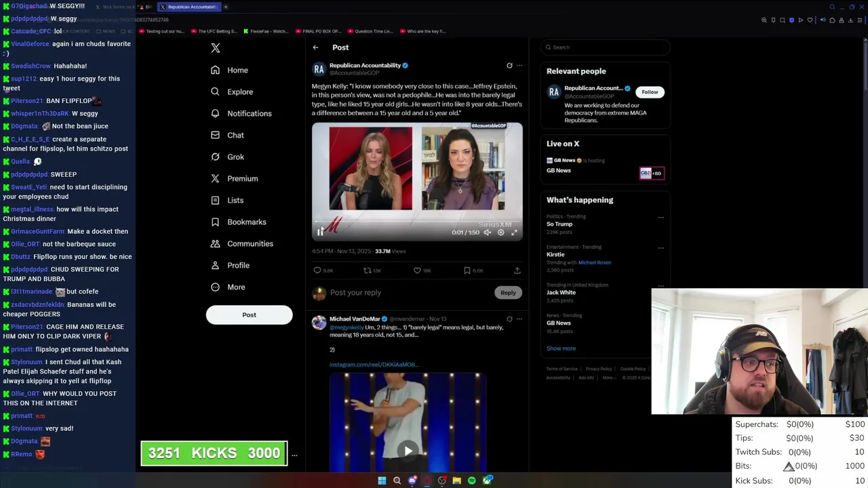Image resolution: width=868 pixels, height=488 pixels.
Task: Open Michael VanDeMar profile name
Action: (355, 319)
